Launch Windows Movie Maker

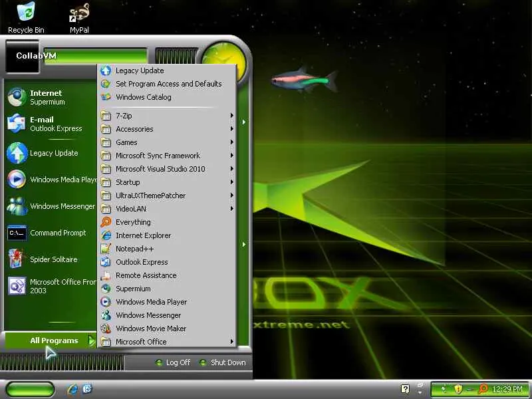pyautogui.click(x=168, y=329)
